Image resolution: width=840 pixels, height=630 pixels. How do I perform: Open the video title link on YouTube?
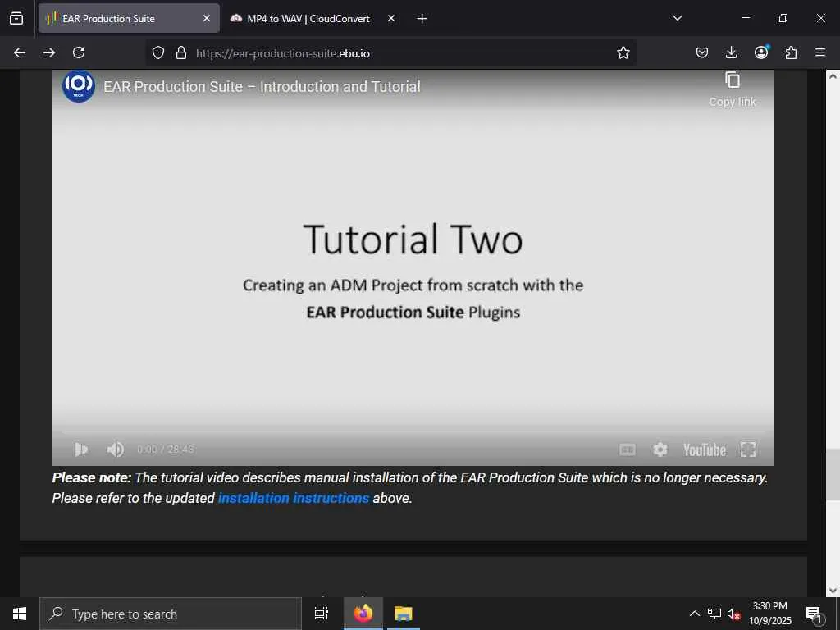point(262,86)
